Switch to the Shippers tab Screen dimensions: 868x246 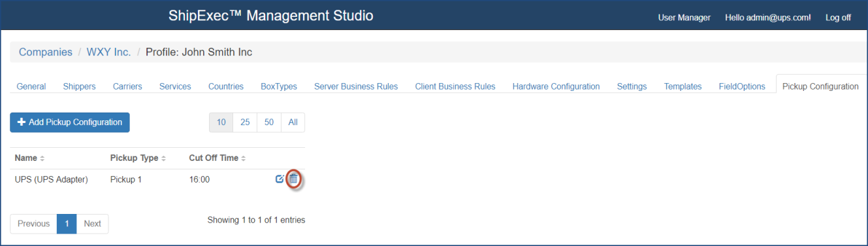(x=80, y=86)
